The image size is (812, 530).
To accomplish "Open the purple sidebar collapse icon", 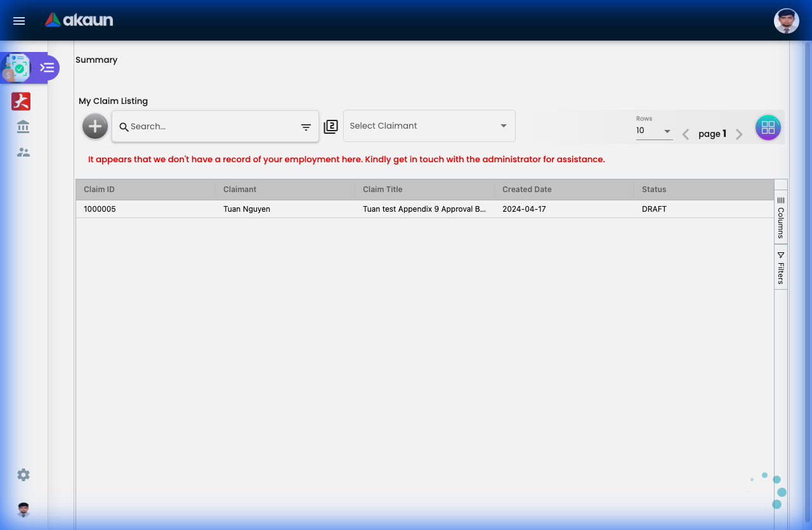I will (x=46, y=67).
